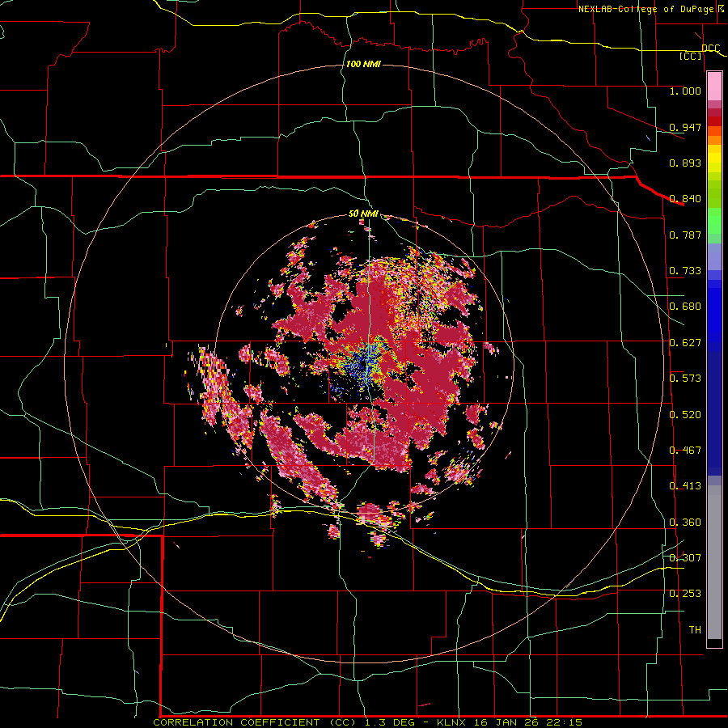Click the 0.307 scale label
The height and width of the screenshot is (728, 728).
685,557
